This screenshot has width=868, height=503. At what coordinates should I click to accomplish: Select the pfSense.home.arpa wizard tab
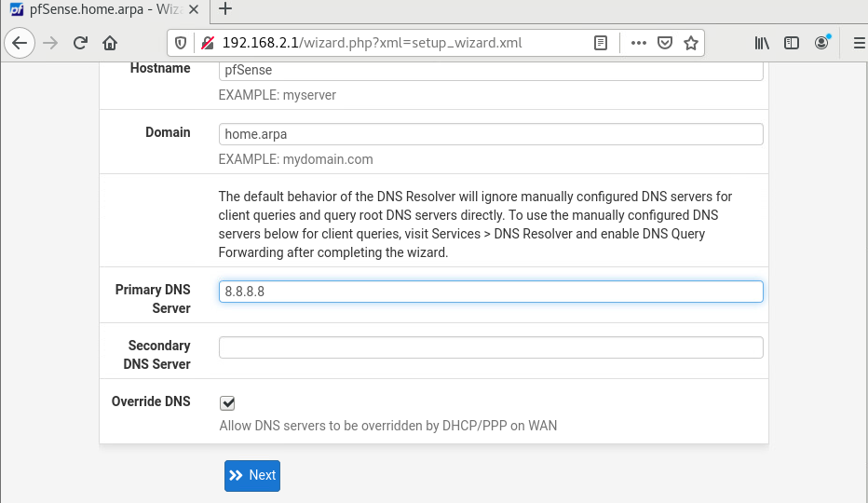pos(105,9)
